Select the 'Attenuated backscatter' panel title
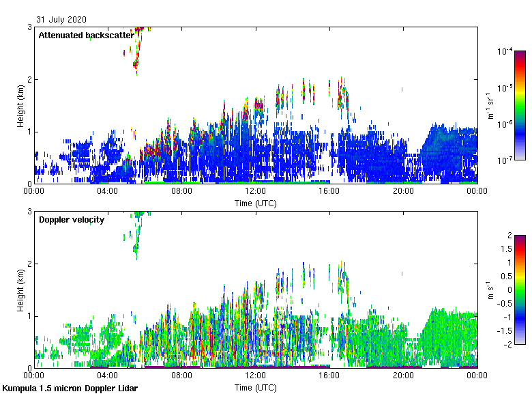The width and height of the screenshot is (532, 396). coord(87,36)
